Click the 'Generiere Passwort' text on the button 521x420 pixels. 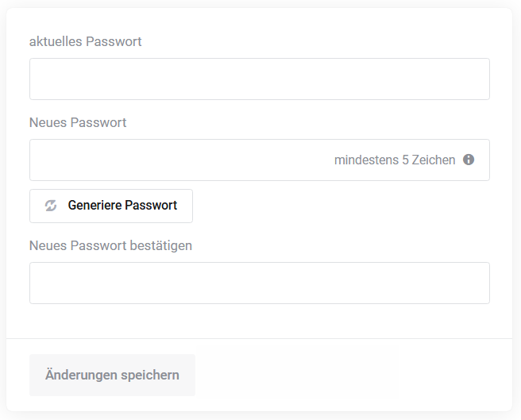pyautogui.click(x=122, y=206)
